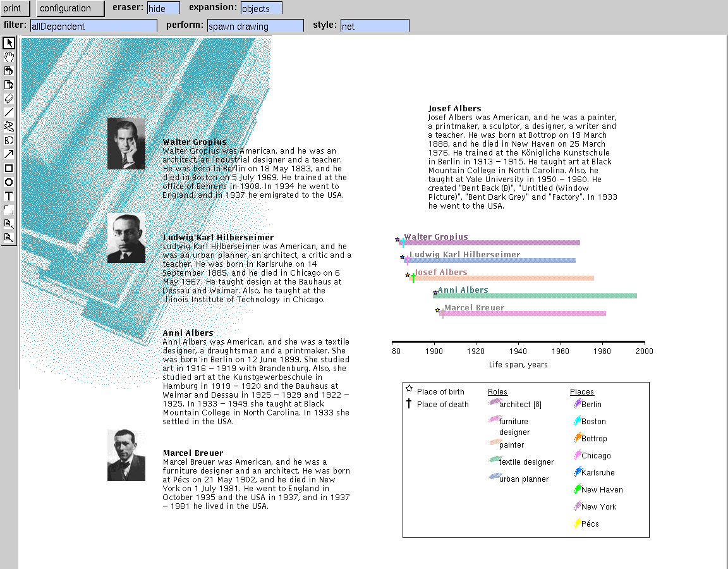The image size is (728, 569).
Task: Click the Walter Gropius biography heading
Action: [195, 142]
